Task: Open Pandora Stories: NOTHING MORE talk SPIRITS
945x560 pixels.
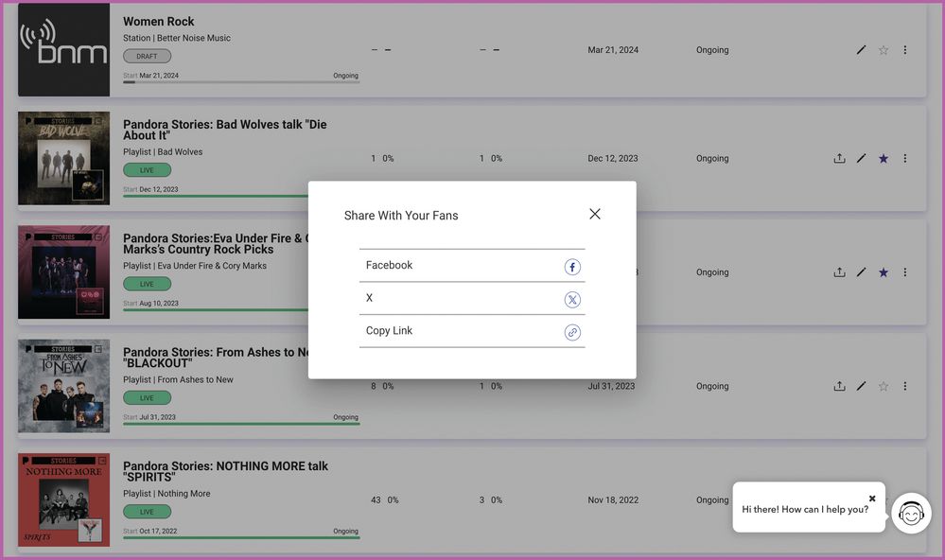Action: (x=225, y=471)
